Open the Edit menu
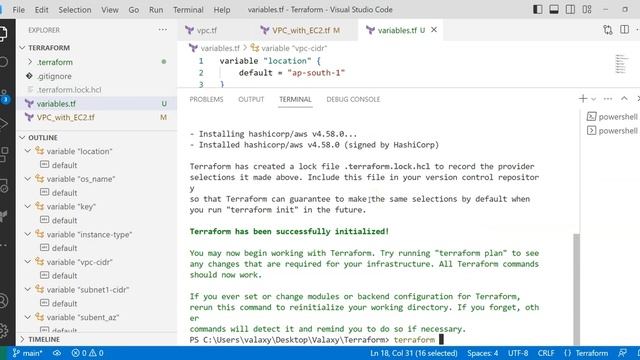Viewport: 640px width, 360px height. click(x=41, y=9)
